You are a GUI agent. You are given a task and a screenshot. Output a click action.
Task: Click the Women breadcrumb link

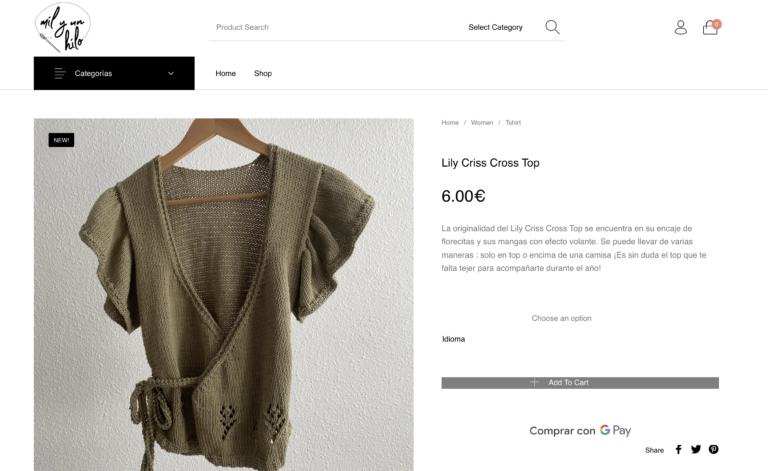tap(482, 122)
